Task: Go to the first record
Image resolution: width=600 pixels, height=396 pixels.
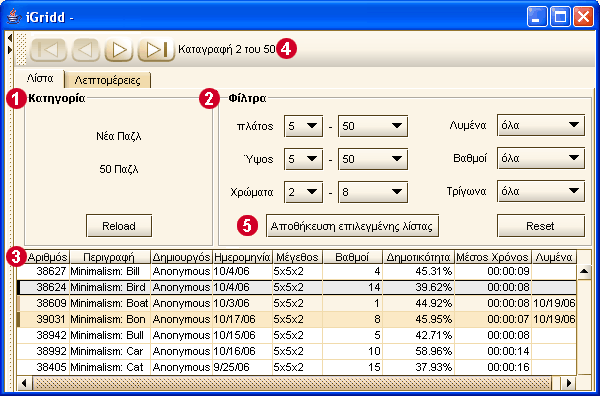Action: (48, 50)
